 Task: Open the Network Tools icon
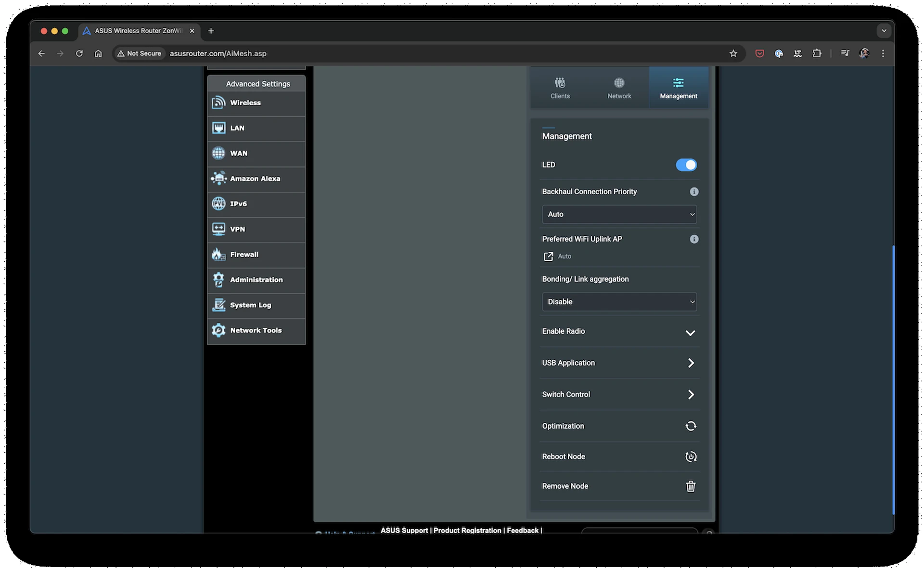(x=218, y=330)
